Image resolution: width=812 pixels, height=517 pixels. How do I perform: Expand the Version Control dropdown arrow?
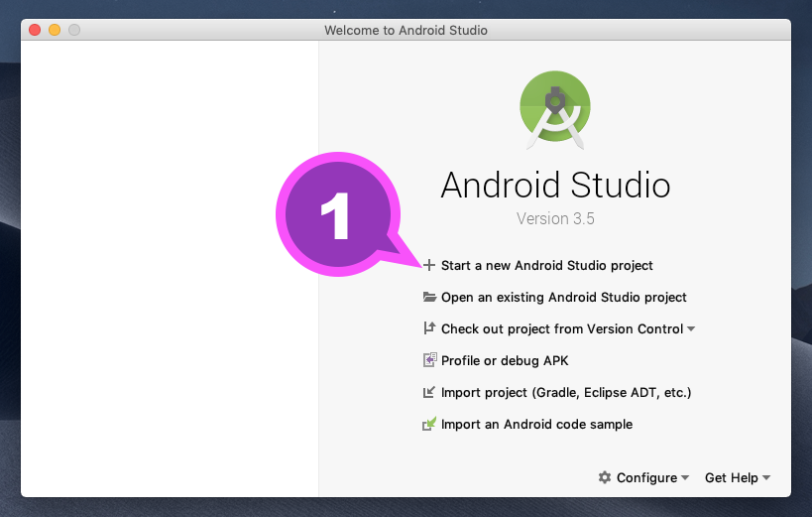pos(691,328)
